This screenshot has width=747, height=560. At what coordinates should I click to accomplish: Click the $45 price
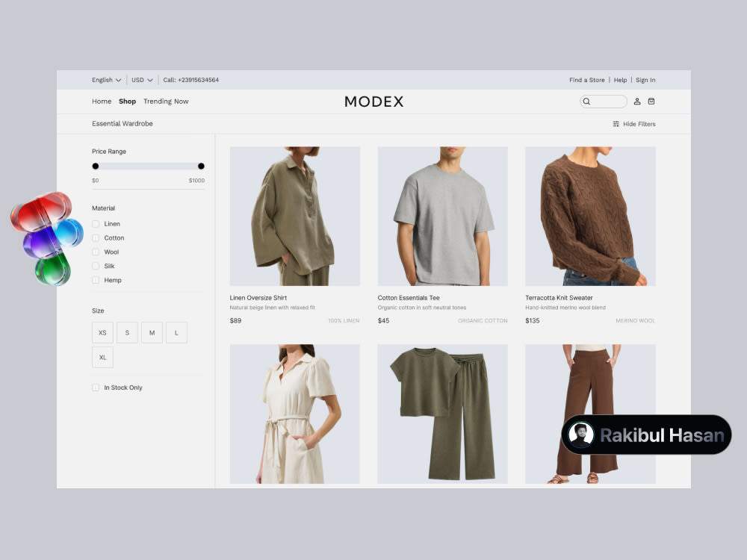[383, 320]
